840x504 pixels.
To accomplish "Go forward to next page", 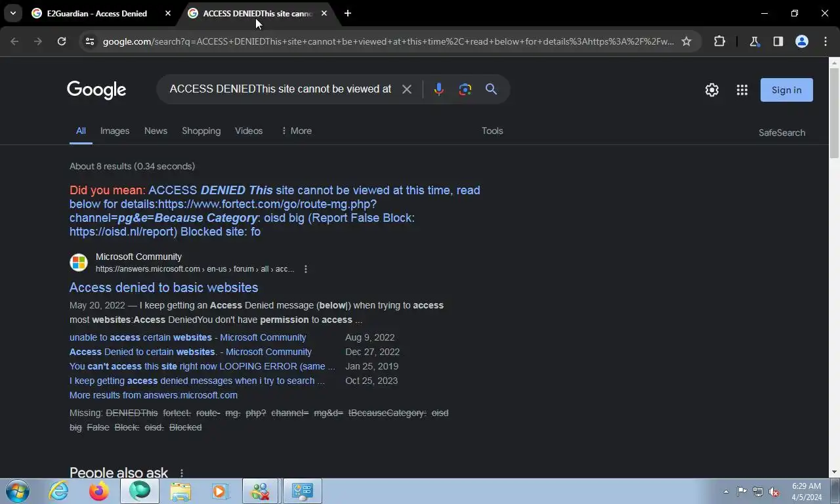I will 38,41.
